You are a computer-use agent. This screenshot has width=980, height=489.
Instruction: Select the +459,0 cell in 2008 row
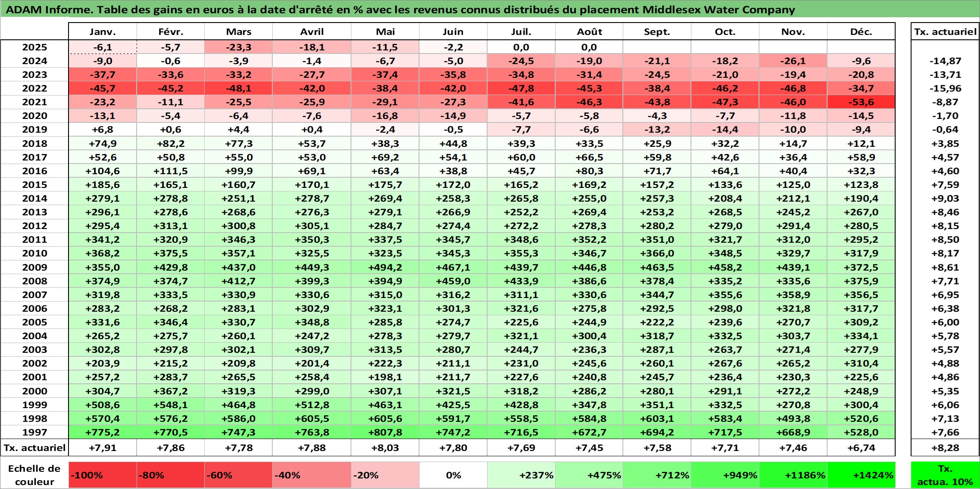pyautogui.click(x=453, y=281)
